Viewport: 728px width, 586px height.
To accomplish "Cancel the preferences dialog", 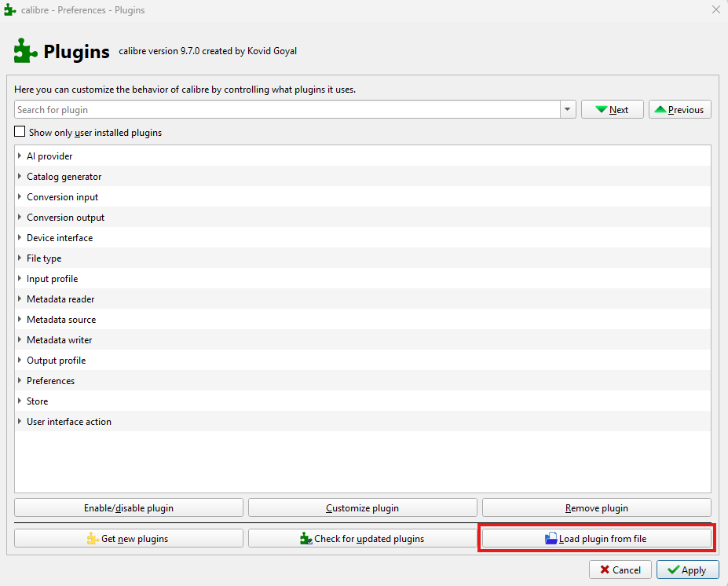I will pos(620,570).
